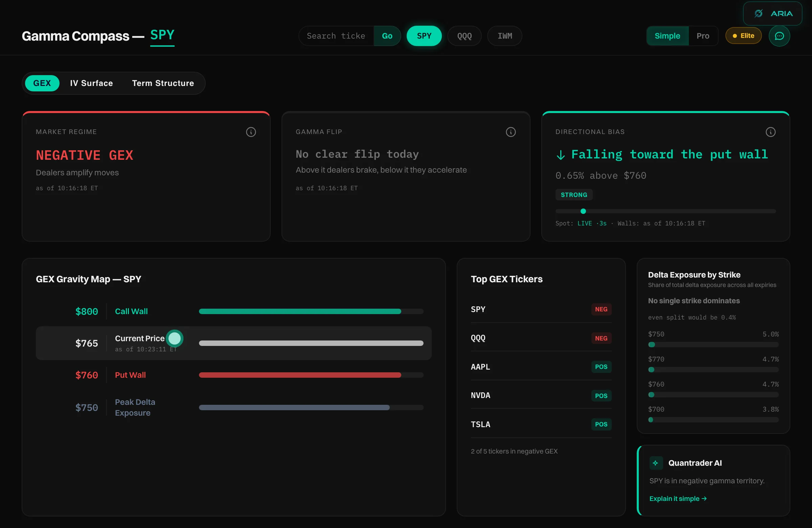Click the $760 Put Wall price
The height and width of the screenshot is (528, 812).
(x=87, y=375)
